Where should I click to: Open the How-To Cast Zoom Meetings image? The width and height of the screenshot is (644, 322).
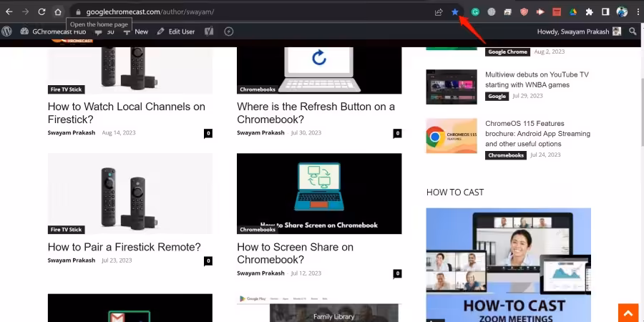pyautogui.click(x=509, y=265)
